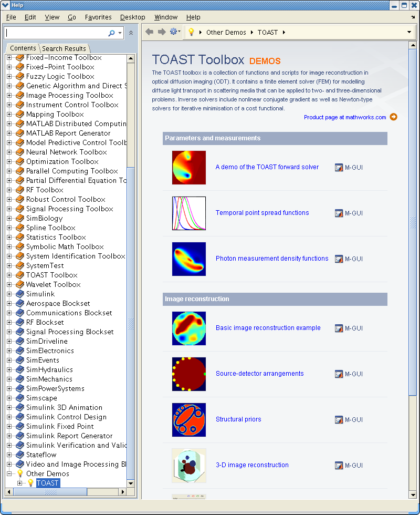The width and height of the screenshot is (420, 515).
Task: Click the Other Demos lightbulb icon
Action: (20, 473)
